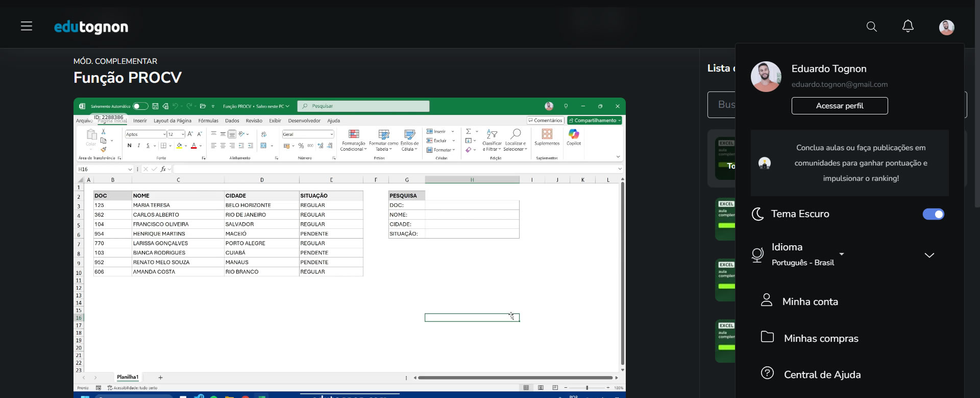Click the wrap text icon
This screenshot has height=398, width=980.
(264, 134)
